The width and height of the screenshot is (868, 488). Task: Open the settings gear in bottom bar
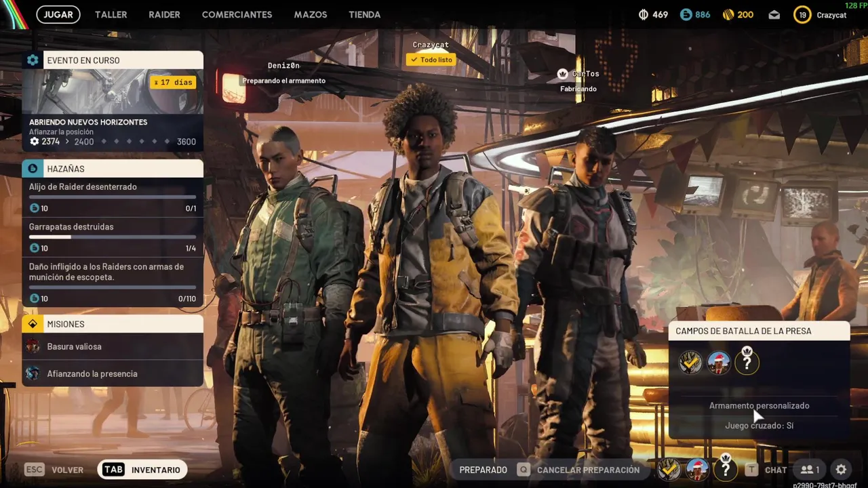[x=841, y=470]
